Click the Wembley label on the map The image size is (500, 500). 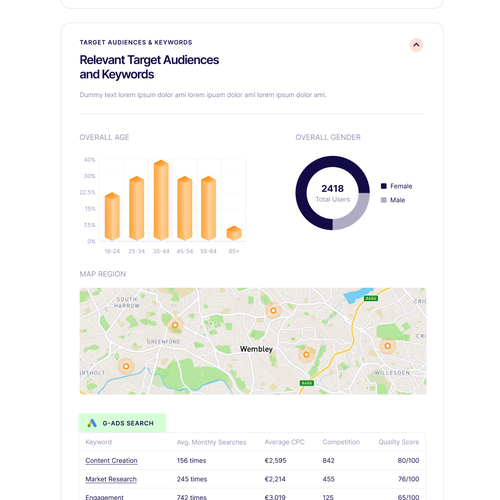[x=256, y=349]
